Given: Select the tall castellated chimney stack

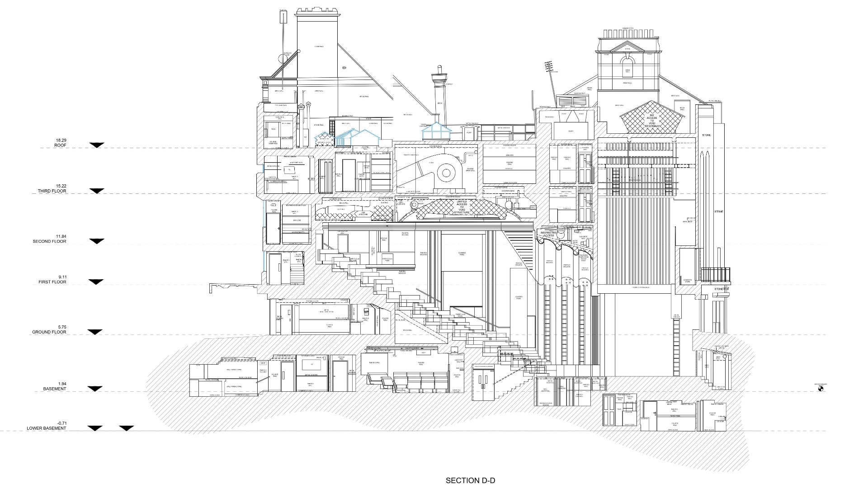Looking at the screenshot, I should point(317,42).
